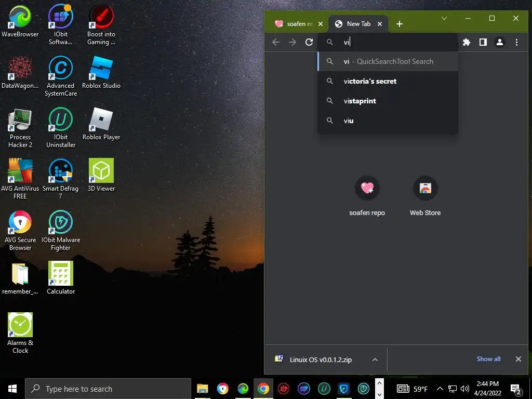The image size is (532, 399).
Task: Click the 'Type here to search' box
Action: point(108,389)
